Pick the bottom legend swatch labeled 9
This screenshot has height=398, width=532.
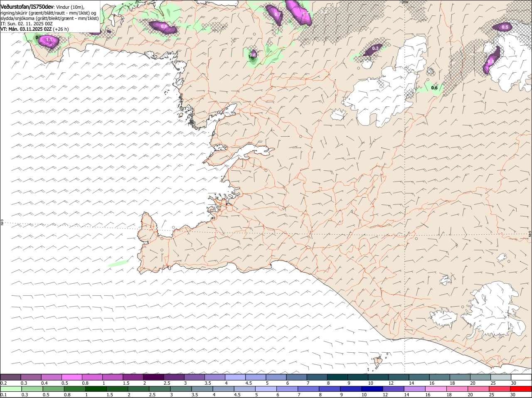[350, 389]
